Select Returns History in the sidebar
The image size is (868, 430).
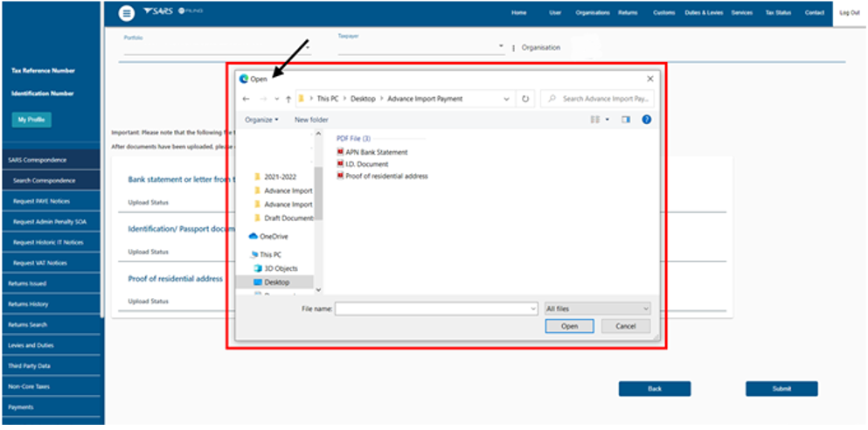(x=28, y=304)
